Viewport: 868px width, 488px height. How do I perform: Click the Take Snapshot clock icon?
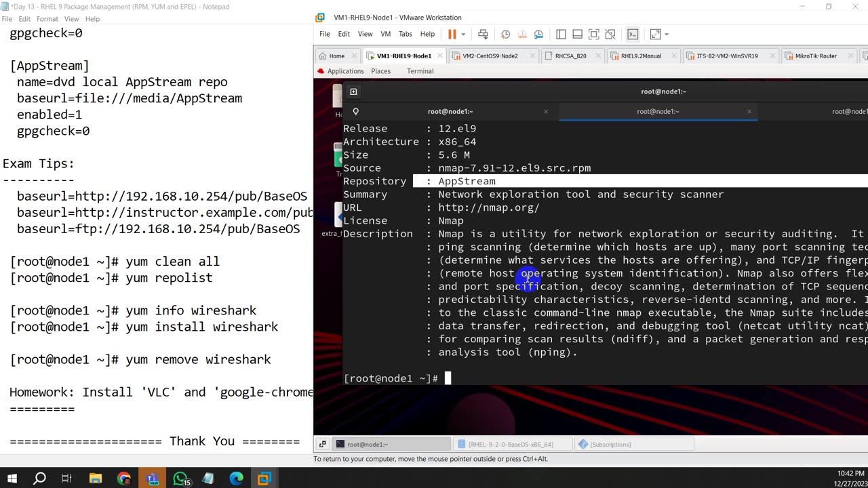pyautogui.click(x=505, y=34)
